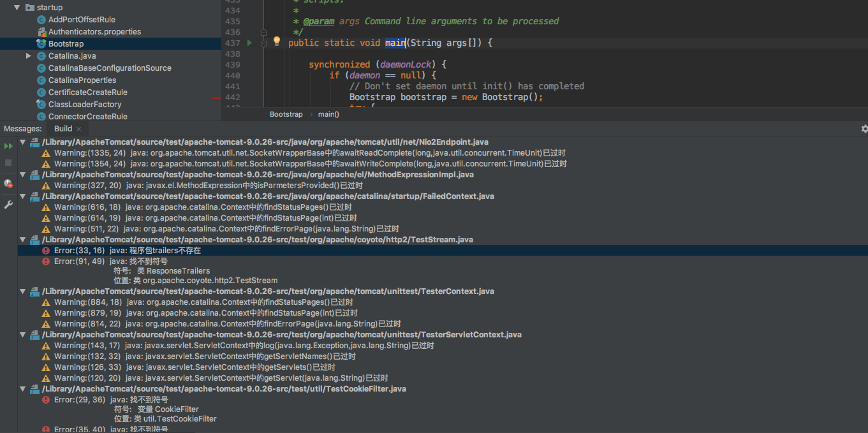Collapse the TestStream.java error group
The height and width of the screenshot is (433, 868).
tap(23, 240)
